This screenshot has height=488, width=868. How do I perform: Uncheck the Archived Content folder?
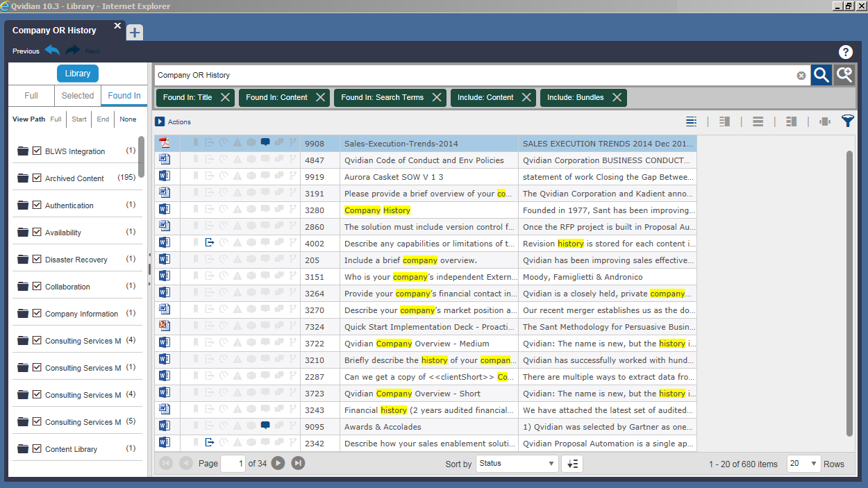click(37, 178)
